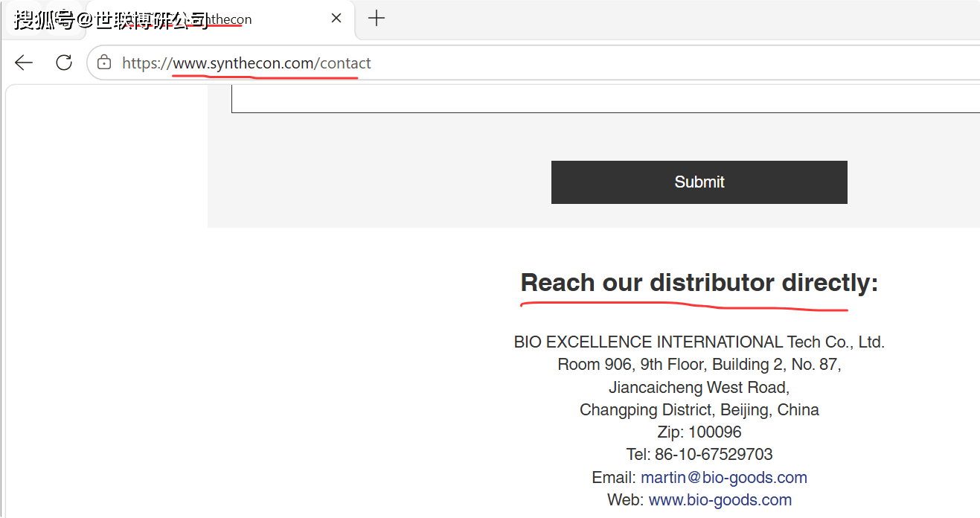Click 'Jiancaicheng West Road,' text

pyautogui.click(x=699, y=388)
